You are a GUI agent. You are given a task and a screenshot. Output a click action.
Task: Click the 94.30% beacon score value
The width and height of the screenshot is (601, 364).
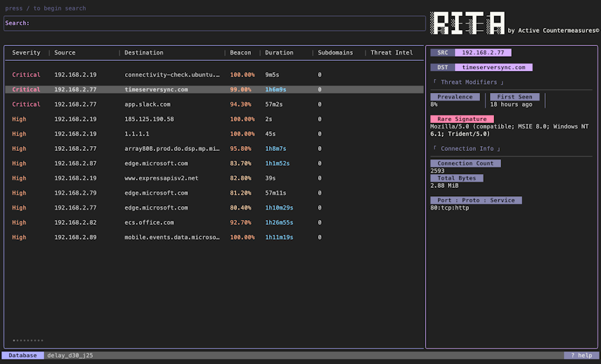pos(240,104)
